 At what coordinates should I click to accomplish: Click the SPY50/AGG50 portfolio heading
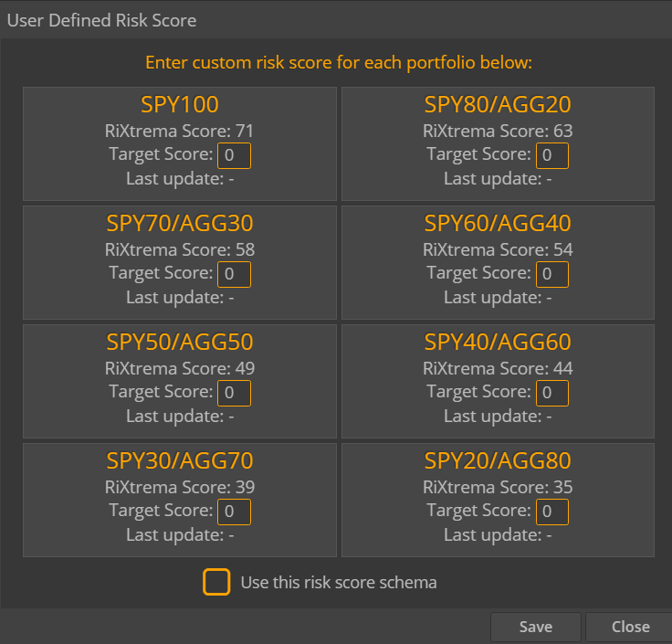pyautogui.click(x=180, y=342)
